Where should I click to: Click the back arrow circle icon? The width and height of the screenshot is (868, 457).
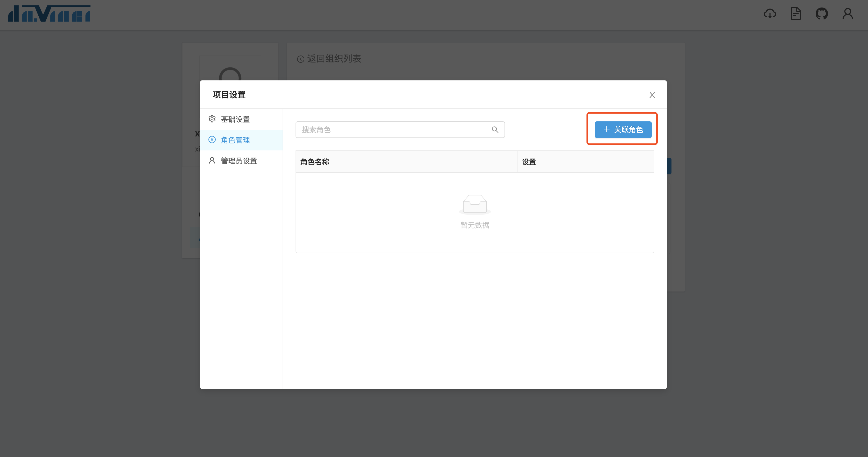click(x=300, y=59)
